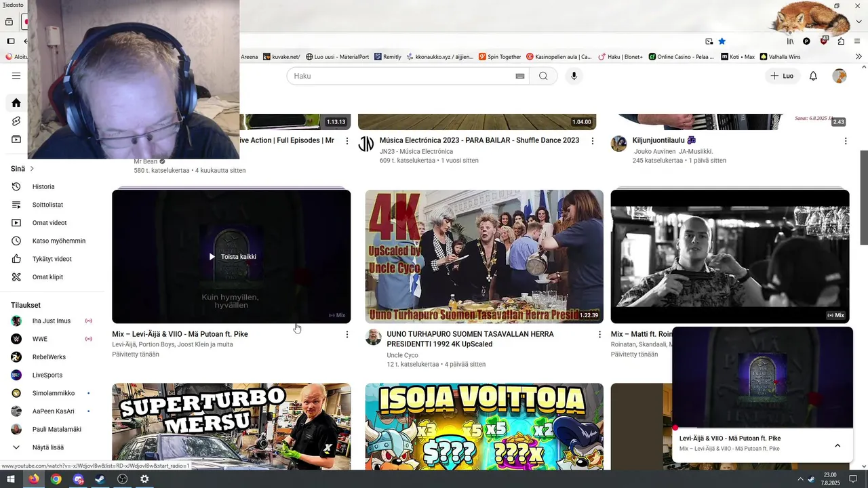Open the Música Electrónica 2023 video title

[479, 140]
